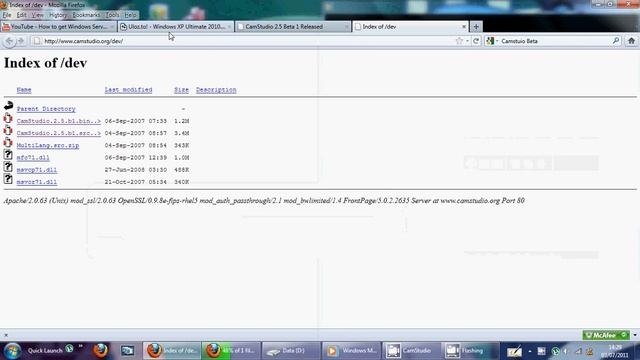The width and height of the screenshot is (640, 360).
Task: Open the Edit menu
Action: (21, 15)
